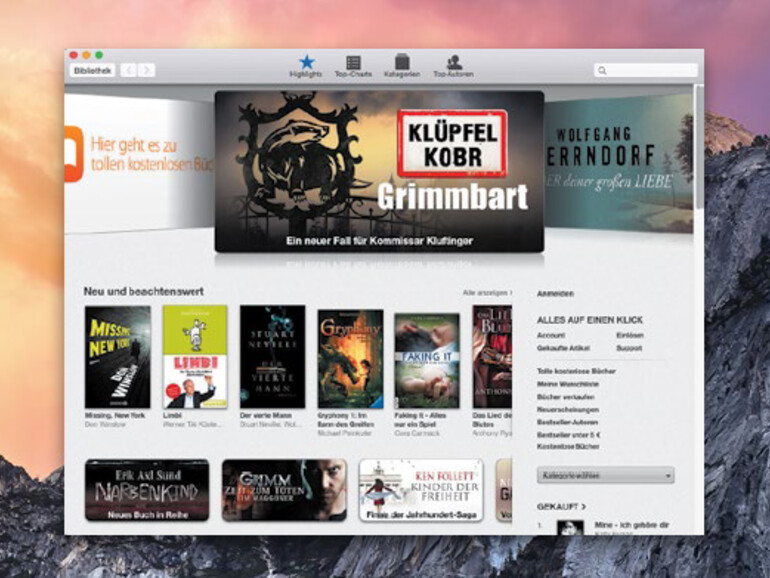Open the Top-Charts list icon

point(353,66)
